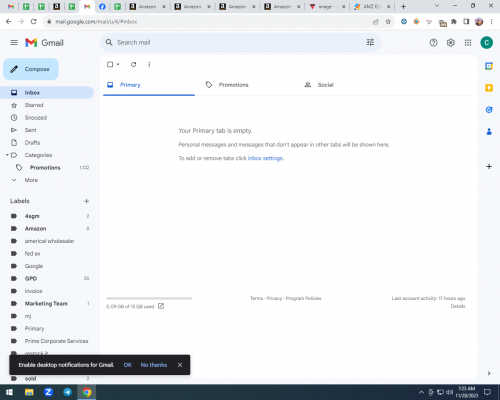The image size is (500, 400).
Task: Open the Google apps grid icon
Action: click(x=468, y=43)
